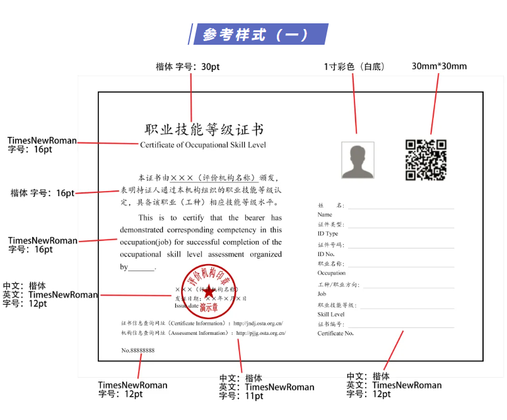Click the QR code on the certificate
Screen dimensions: 507x420
426,160
